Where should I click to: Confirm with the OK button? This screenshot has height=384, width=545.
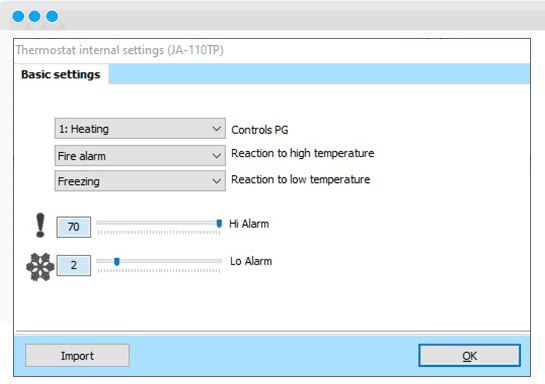coord(469,356)
